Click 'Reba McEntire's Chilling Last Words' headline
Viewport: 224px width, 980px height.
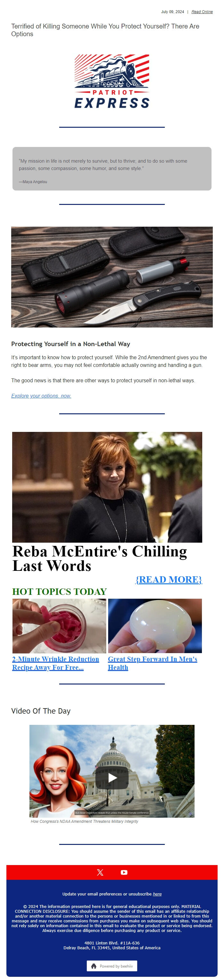pos(100,558)
